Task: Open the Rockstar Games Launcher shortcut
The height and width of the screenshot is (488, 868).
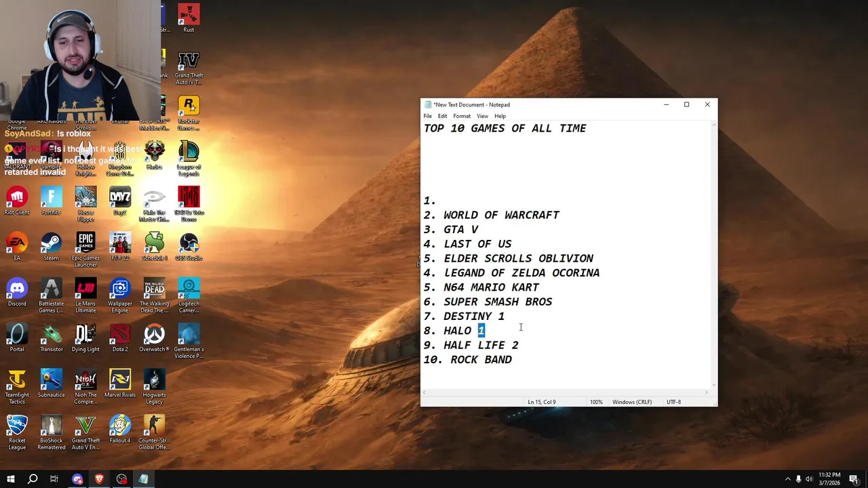Action: point(189,113)
